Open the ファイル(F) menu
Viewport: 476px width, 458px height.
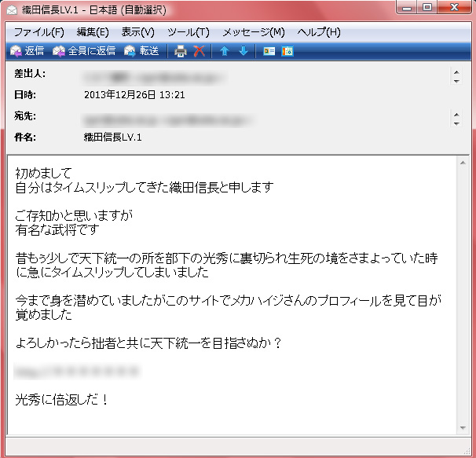click(39, 32)
